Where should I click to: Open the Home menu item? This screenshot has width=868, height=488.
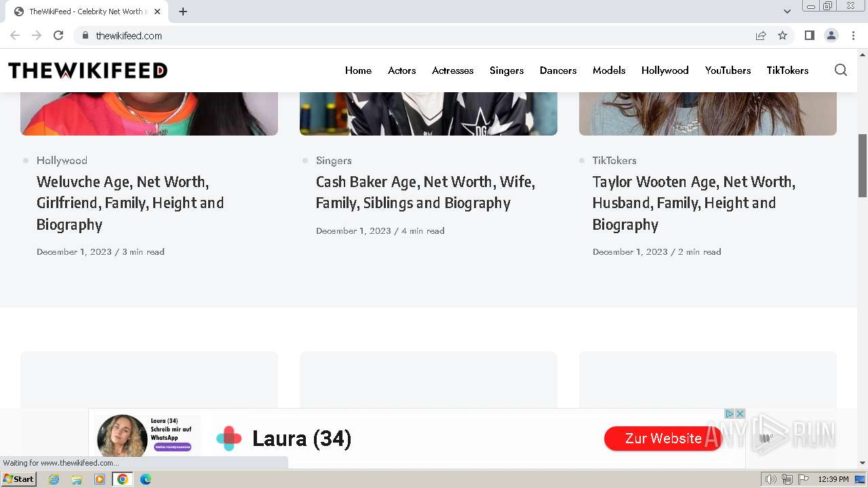(x=358, y=70)
